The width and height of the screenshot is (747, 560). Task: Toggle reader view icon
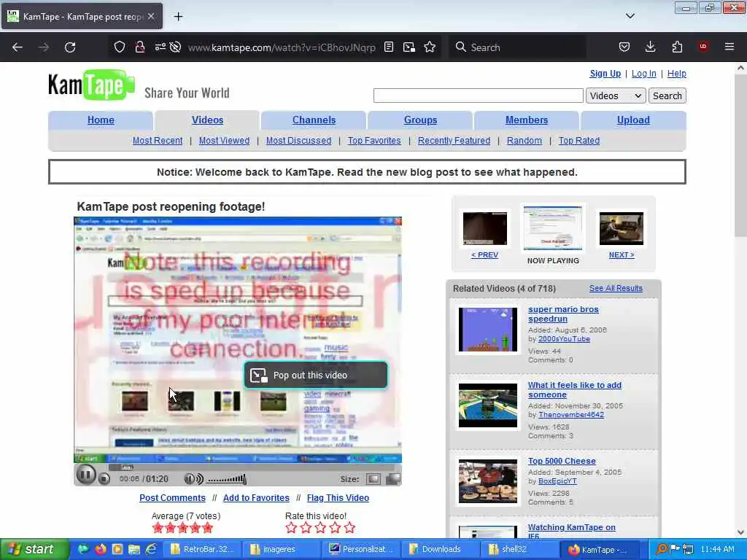(x=389, y=47)
